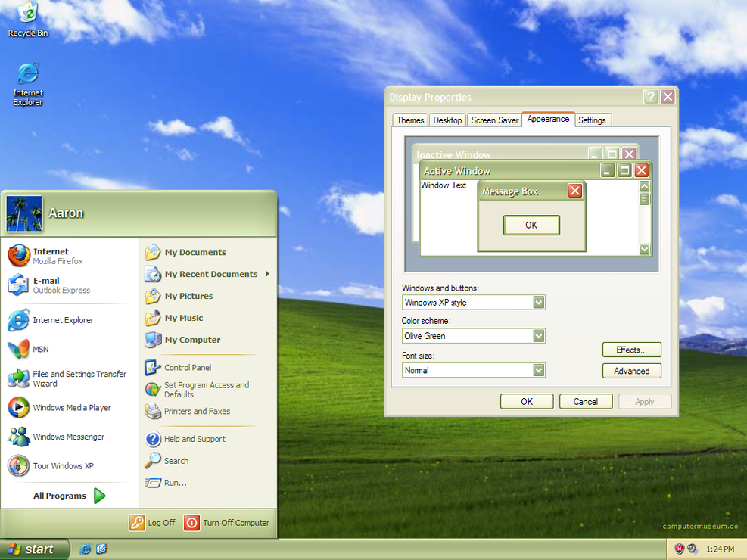Screen dimensions: 747x560
Task: Open Windows Messenger in Start menu
Action: click(19, 437)
